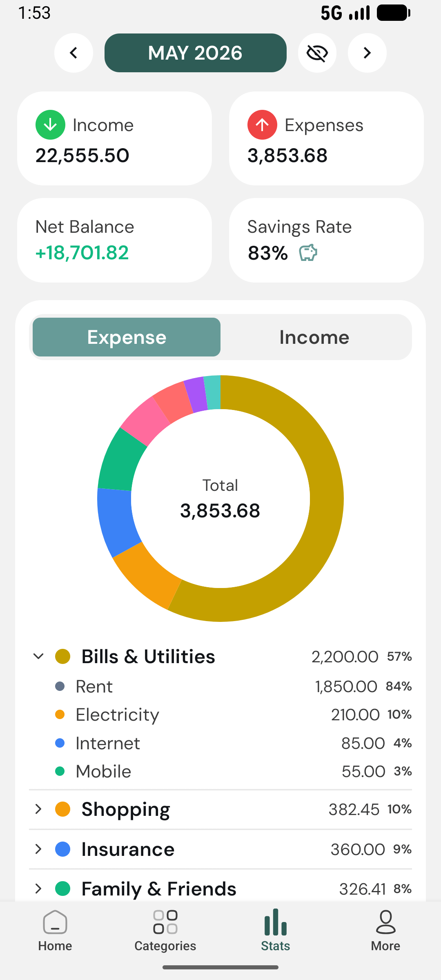Select the Expense chart tab
This screenshot has height=980, width=441.
127,337
